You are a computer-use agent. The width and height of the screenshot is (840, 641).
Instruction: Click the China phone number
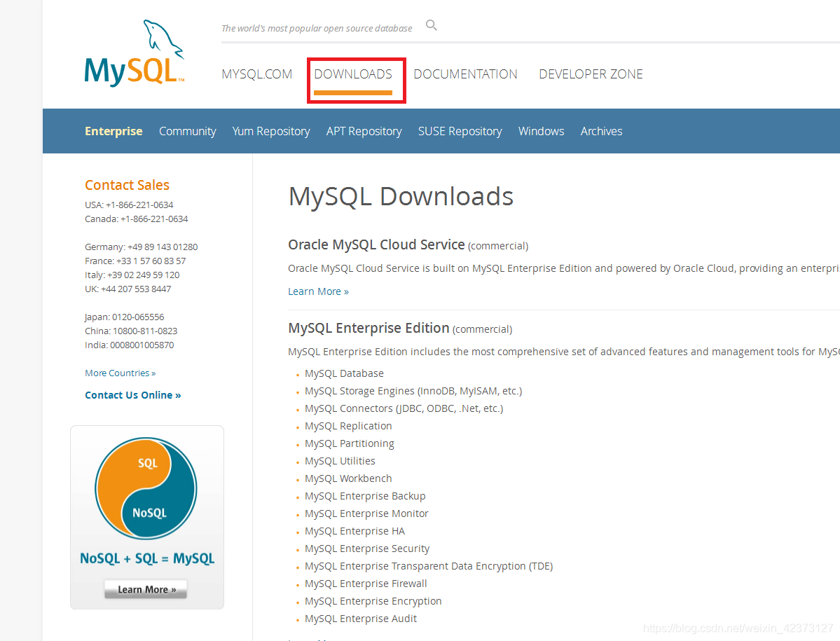pyautogui.click(x=145, y=331)
